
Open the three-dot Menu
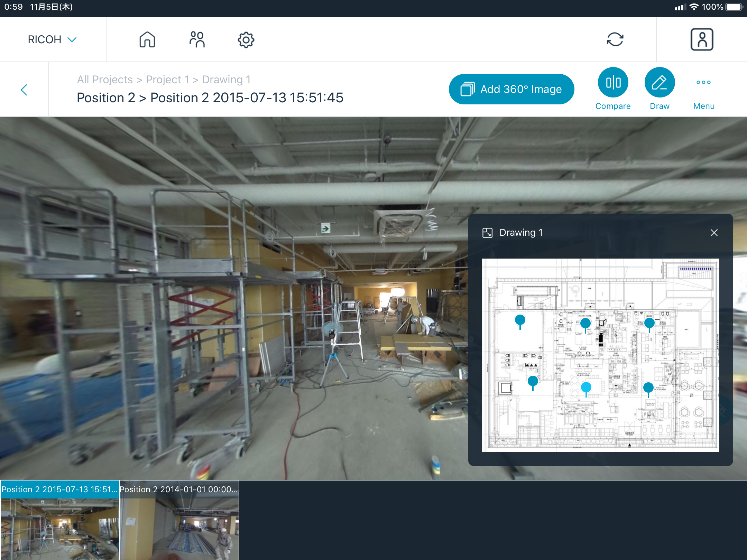(703, 82)
